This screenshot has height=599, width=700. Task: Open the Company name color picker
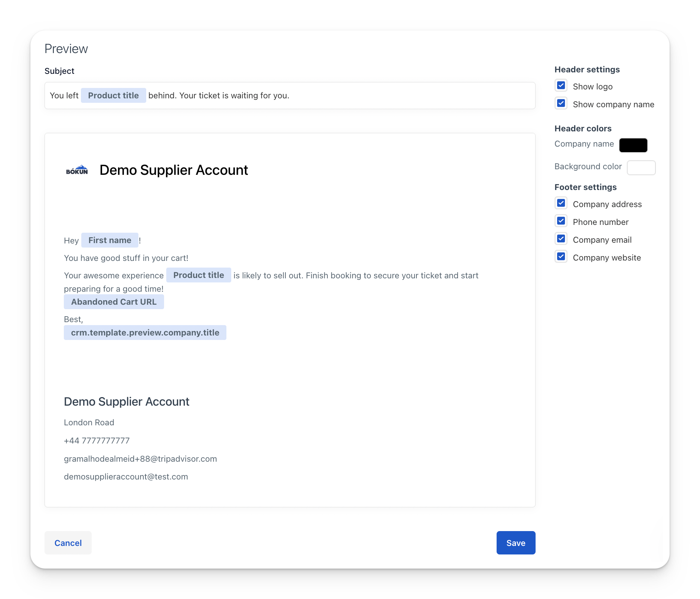click(633, 145)
